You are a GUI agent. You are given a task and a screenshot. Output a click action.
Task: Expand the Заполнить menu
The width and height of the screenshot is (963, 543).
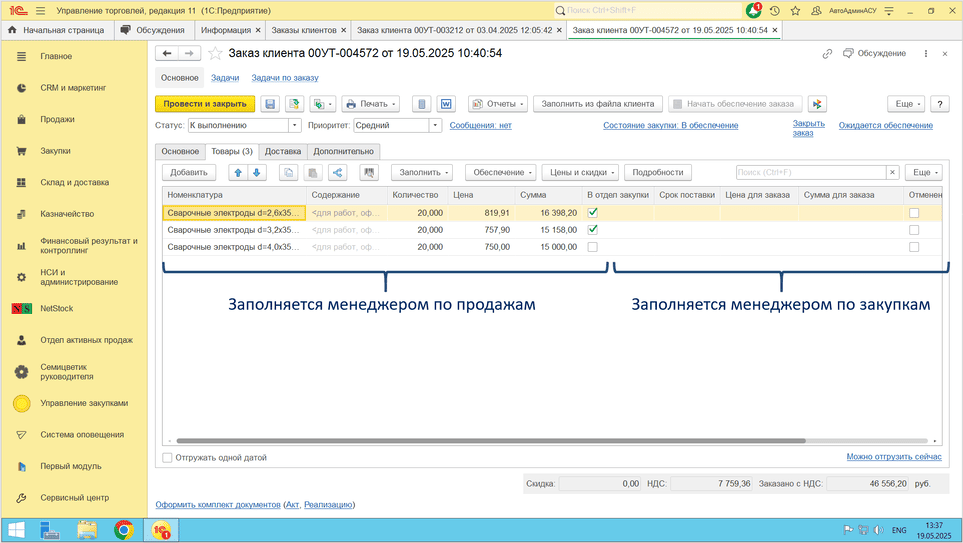[422, 173]
